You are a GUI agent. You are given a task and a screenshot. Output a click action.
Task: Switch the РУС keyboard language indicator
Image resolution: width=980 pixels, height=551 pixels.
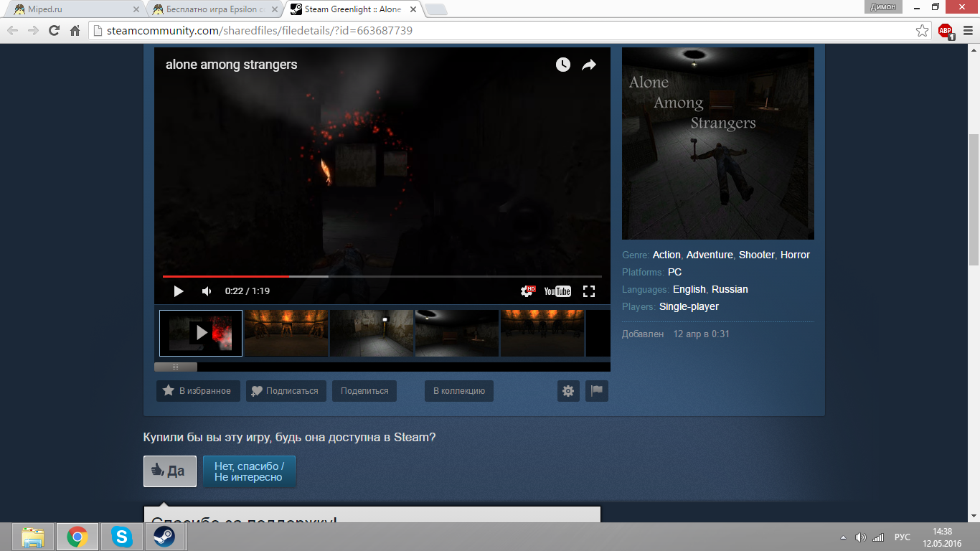tap(903, 537)
